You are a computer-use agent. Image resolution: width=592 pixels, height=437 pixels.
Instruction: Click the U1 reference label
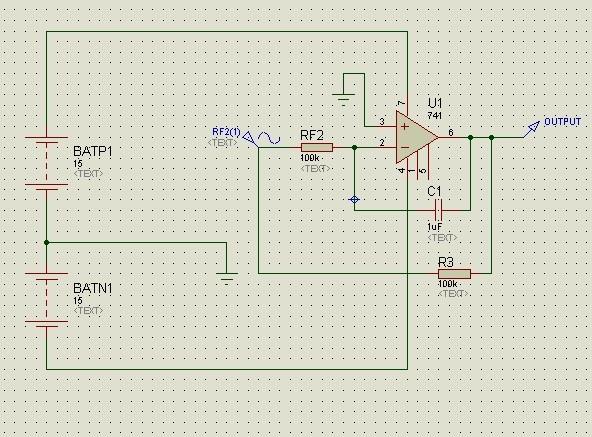pos(435,103)
